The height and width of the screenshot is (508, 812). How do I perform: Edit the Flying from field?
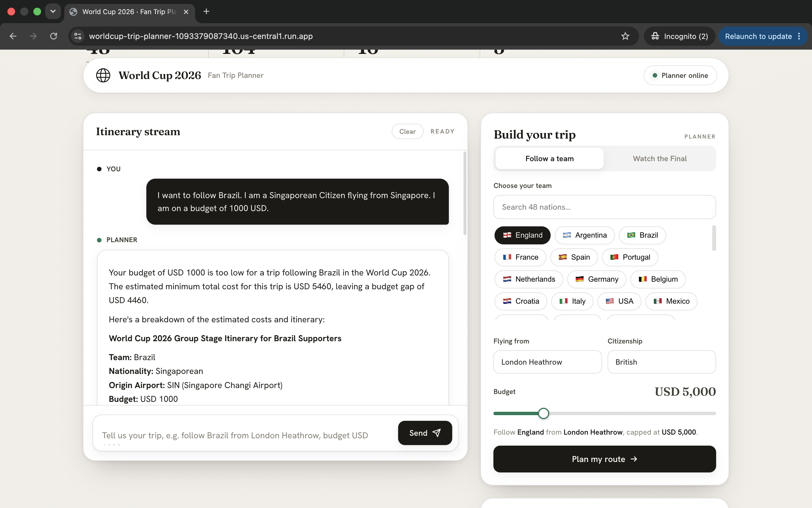tap(547, 362)
